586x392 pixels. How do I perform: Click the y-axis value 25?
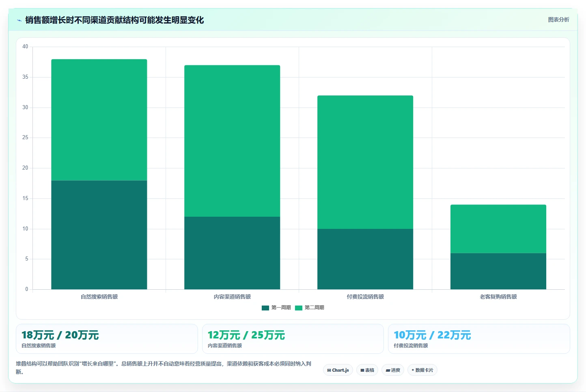(x=25, y=138)
